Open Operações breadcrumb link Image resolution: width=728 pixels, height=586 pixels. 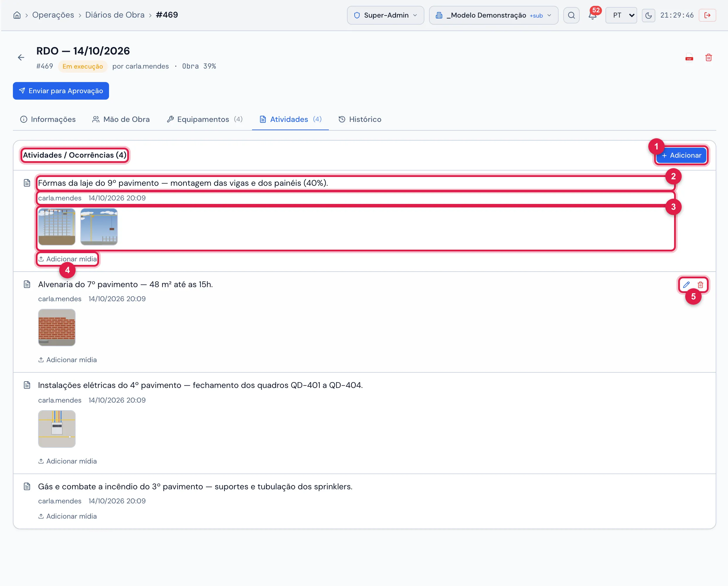tap(53, 15)
